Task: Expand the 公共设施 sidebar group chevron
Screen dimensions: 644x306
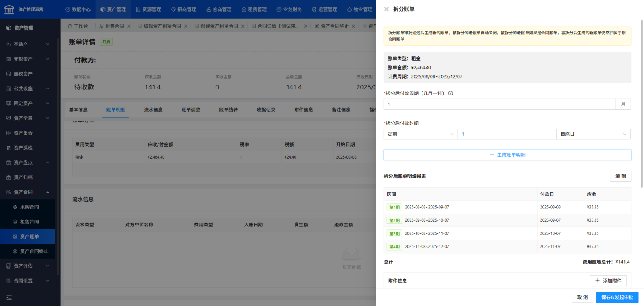Action: point(48,89)
